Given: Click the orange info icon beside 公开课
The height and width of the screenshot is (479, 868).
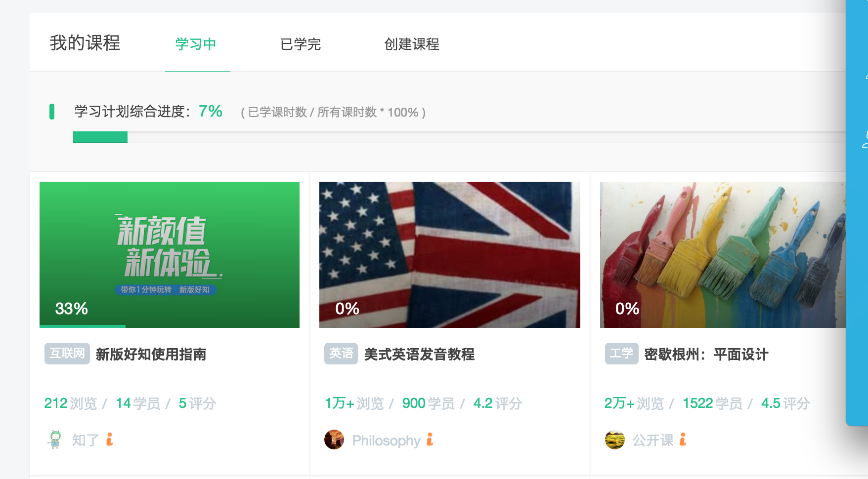Looking at the screenshot, I should pyautogui.click(x=683, y=439).
